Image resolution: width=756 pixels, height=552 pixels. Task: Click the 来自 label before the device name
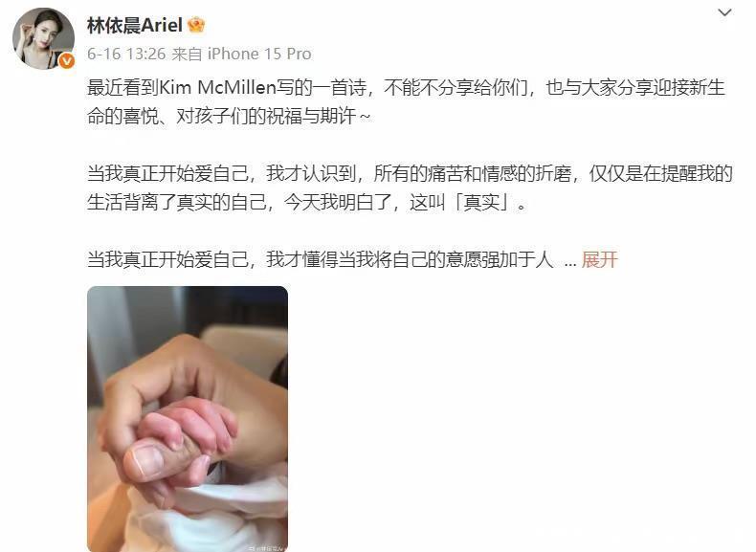coord(187,54)
